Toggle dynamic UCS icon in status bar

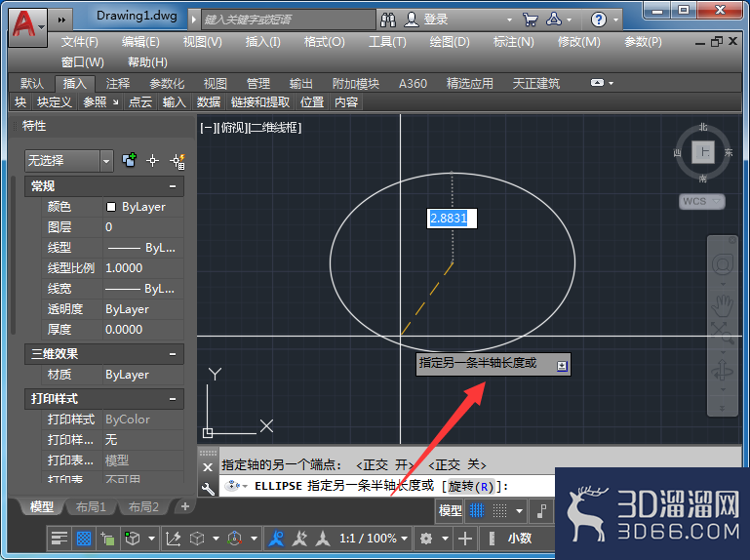click(x=174, y=539)
